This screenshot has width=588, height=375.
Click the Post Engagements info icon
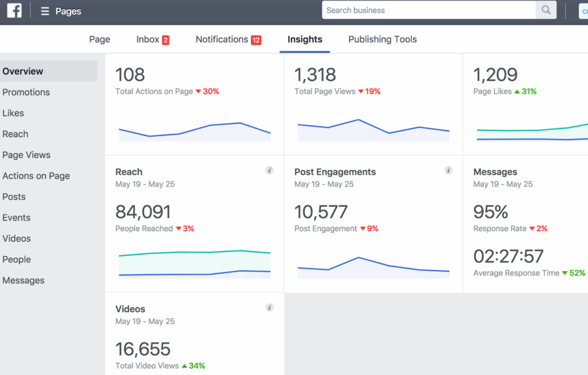448,170
